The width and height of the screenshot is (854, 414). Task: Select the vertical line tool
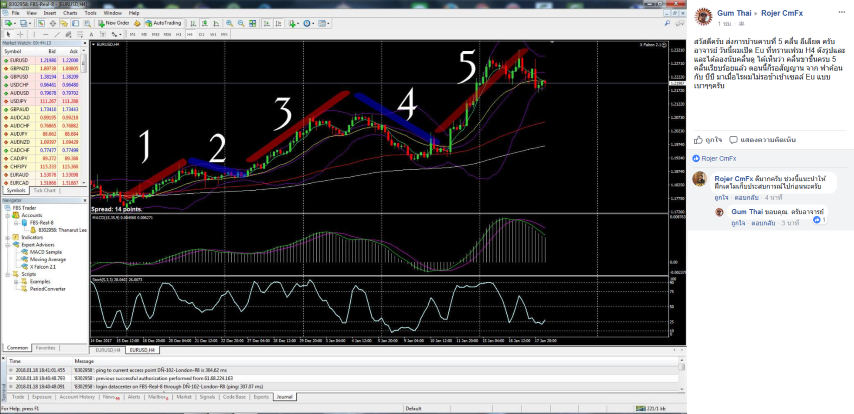click(34, 34)
